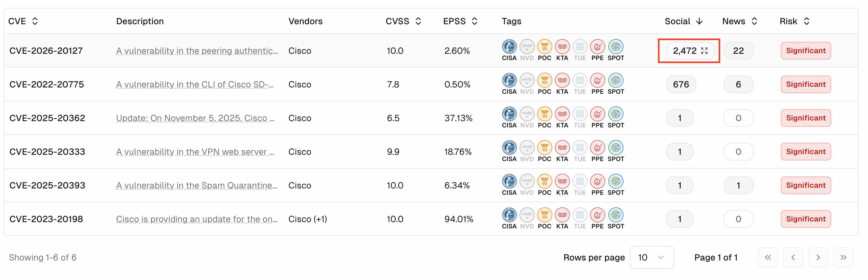The image size is (868, 280).
Task: Click the TUE tag icon for CVE-2026-20127
Action: click(x=580, y=47)
